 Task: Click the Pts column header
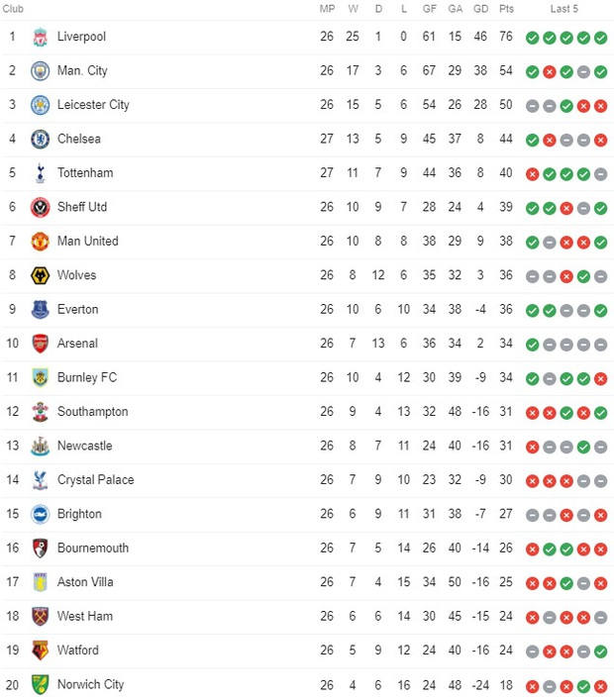pyautogui.click(x=506, y=9)
